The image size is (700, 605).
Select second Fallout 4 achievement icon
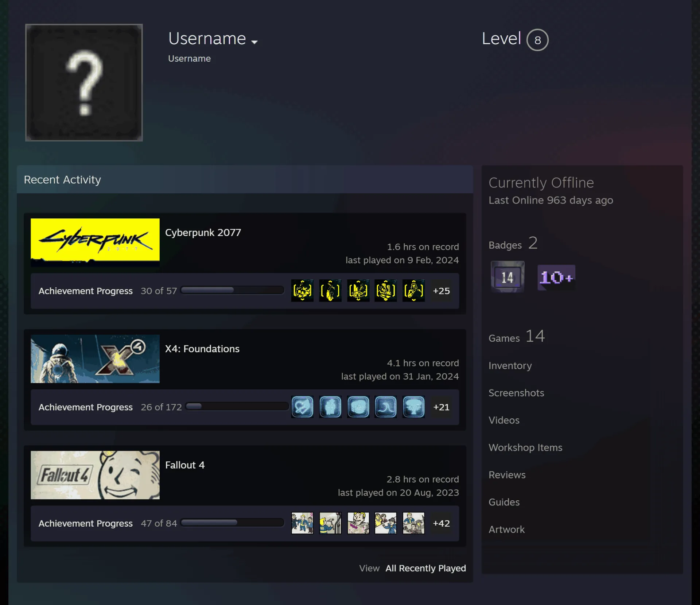(x=330, y=523)
